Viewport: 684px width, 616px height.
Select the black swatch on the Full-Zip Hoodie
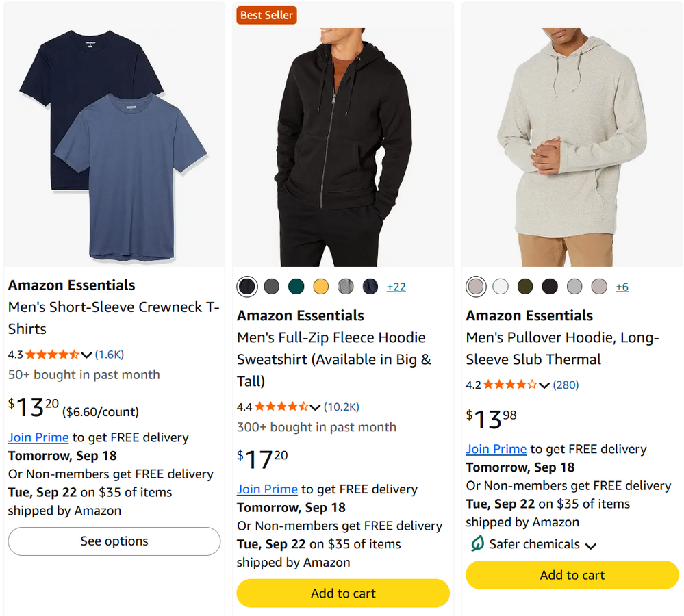click(247, 287)
